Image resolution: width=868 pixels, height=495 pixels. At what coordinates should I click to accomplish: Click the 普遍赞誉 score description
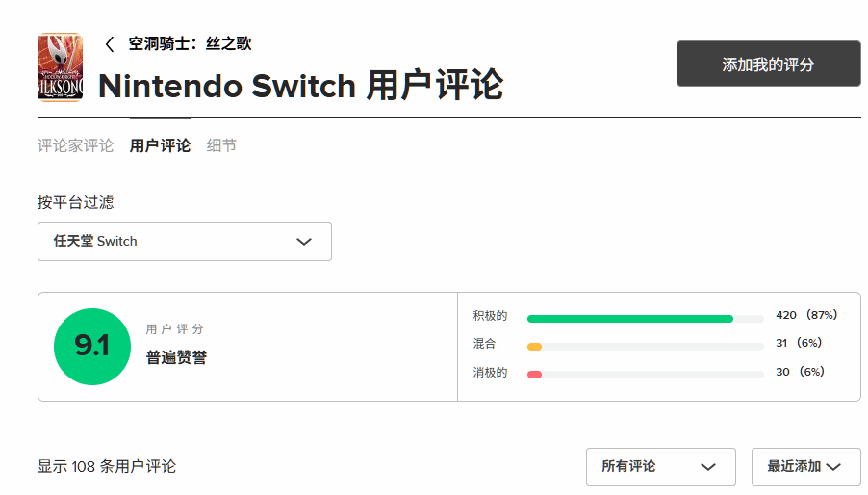(176, 358)
